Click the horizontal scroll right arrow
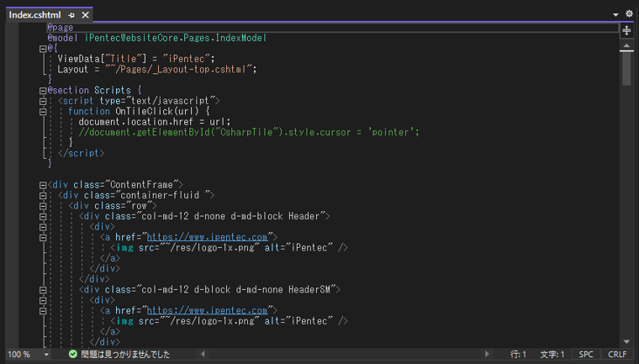639x364 pixels. pyautogui.click(x=487, y=354)
